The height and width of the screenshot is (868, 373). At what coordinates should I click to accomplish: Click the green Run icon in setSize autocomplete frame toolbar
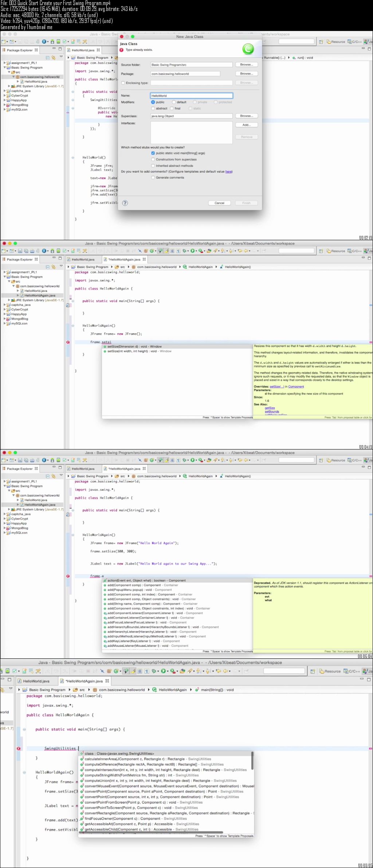pos(192,251)
